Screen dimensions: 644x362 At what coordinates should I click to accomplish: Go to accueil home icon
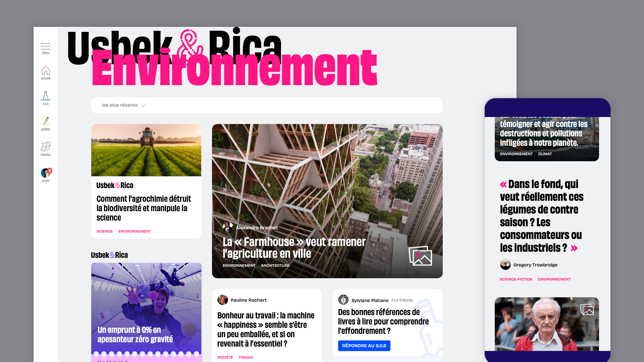coord(46,70)
